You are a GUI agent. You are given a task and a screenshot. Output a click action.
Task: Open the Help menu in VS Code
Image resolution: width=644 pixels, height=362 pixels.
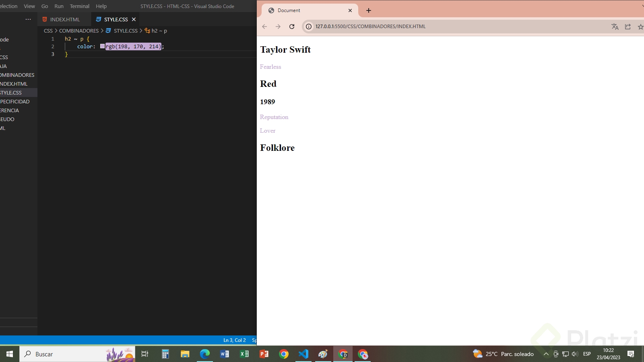point(101,6)
